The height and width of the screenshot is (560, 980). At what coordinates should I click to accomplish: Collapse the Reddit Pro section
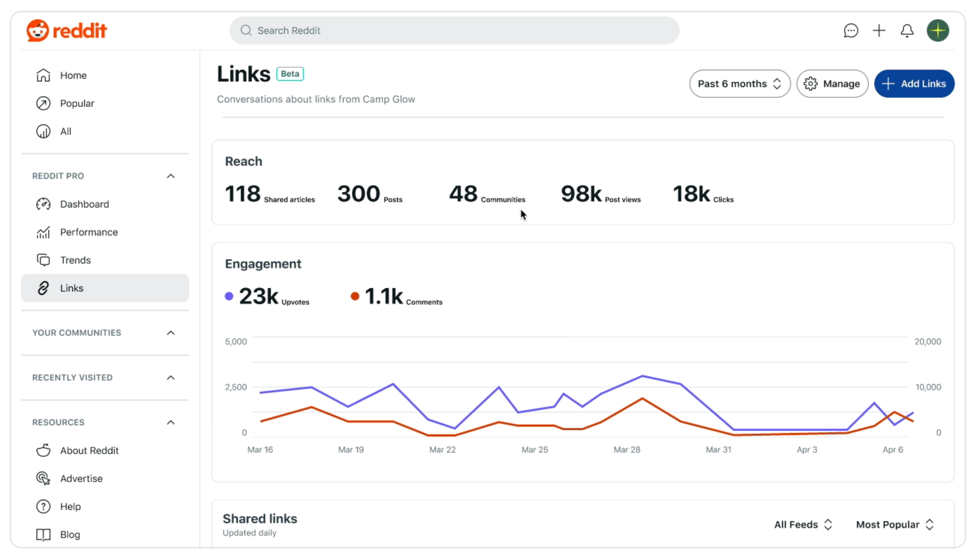[x=170, y=176]
